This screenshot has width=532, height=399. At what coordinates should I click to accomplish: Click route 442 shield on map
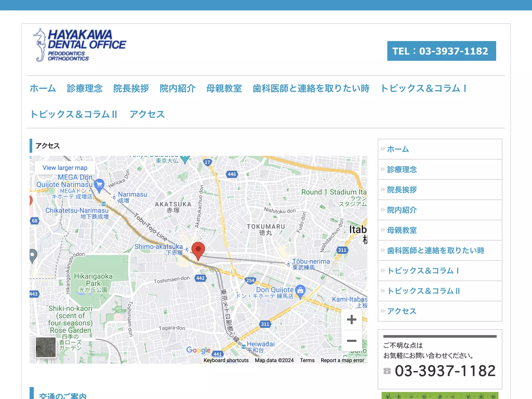[200, 278]
